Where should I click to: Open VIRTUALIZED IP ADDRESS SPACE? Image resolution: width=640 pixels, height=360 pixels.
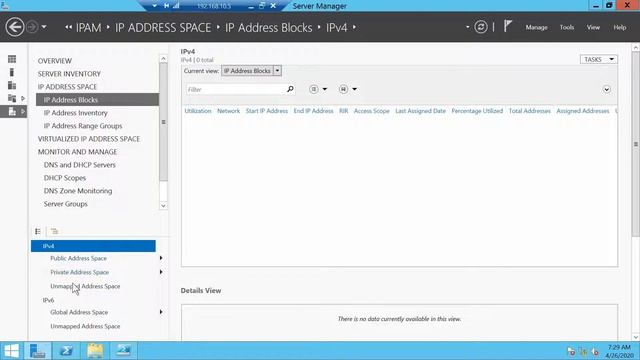point(89,139)
